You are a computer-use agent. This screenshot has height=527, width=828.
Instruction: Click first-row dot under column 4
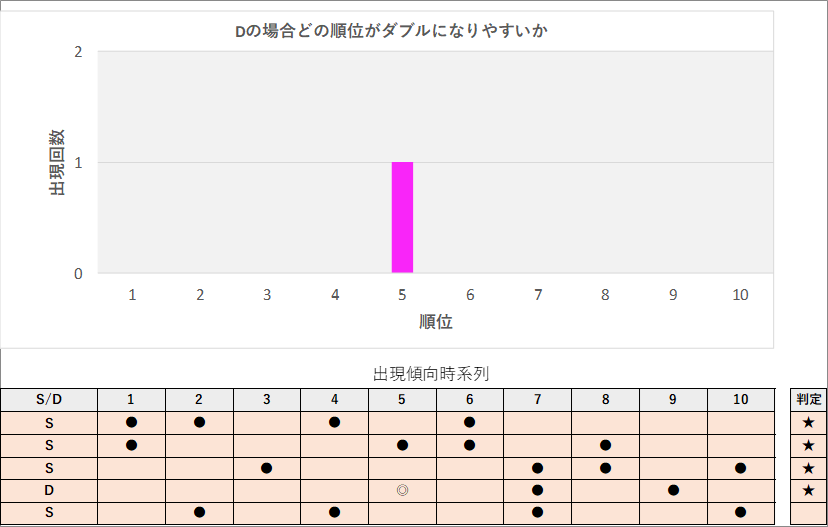coord(334,422)
